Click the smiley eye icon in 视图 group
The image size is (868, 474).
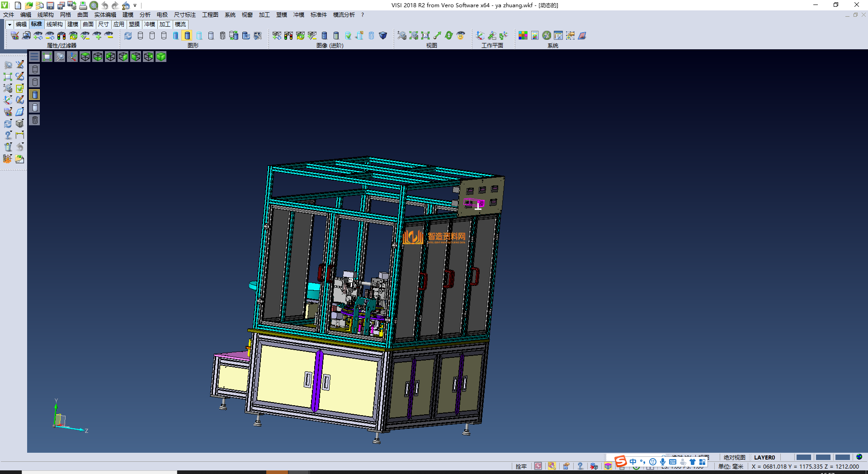coord(461,36)
